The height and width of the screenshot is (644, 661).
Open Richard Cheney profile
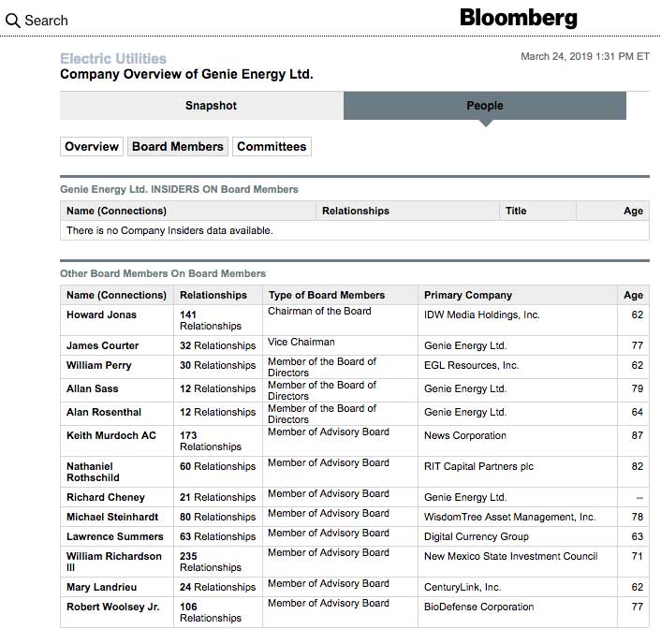click(106, 497)
